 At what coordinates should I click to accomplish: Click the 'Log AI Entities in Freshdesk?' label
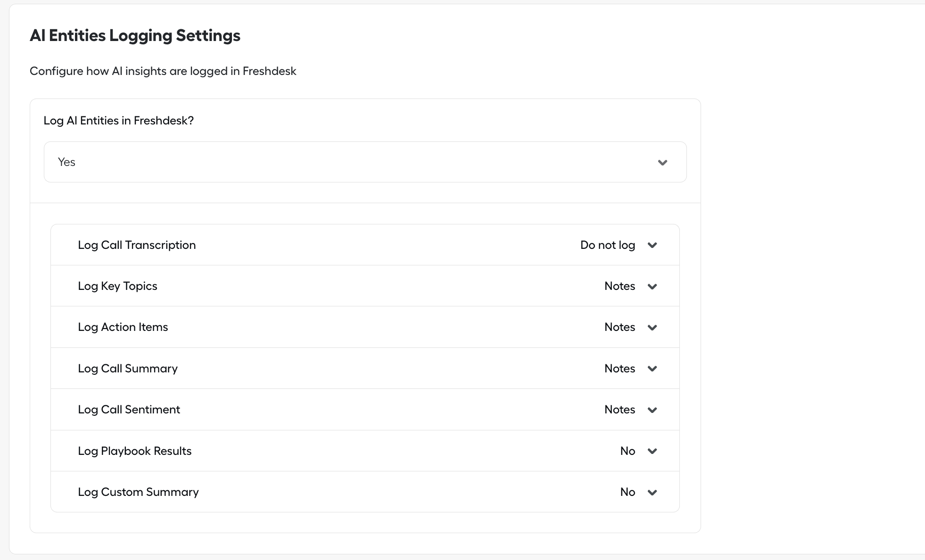118,121
